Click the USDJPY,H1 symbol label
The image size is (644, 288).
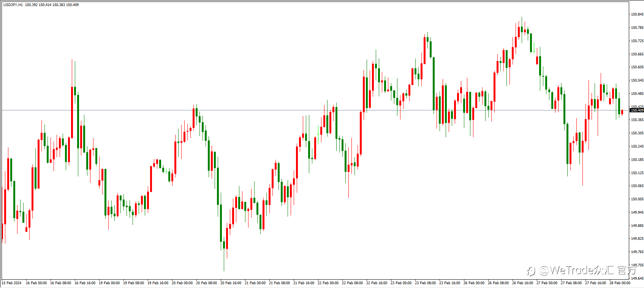[x=13, y=5]
